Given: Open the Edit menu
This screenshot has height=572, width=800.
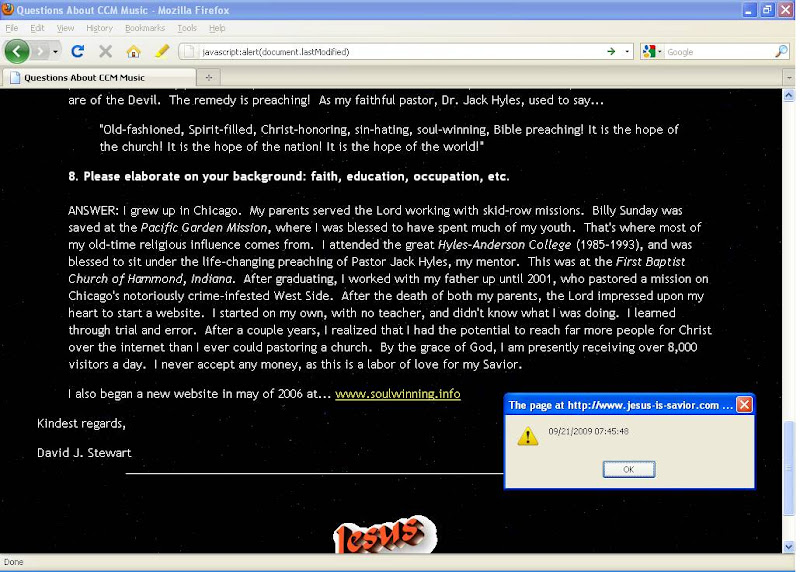Looking at the screenshot, I should click(x=37, y=28).
